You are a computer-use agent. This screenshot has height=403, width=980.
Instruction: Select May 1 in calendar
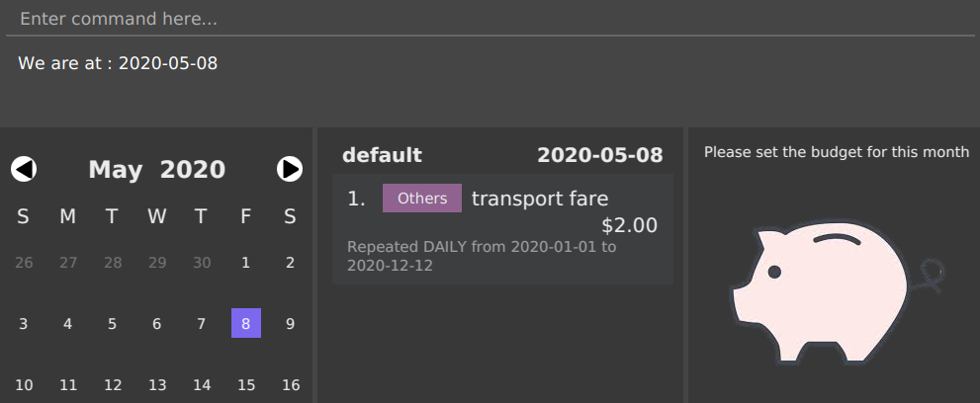(246, 263)
